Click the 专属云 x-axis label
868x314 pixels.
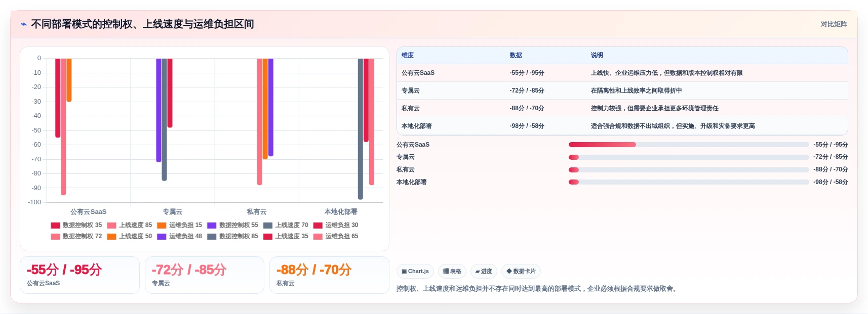click(x=172, y=212)
